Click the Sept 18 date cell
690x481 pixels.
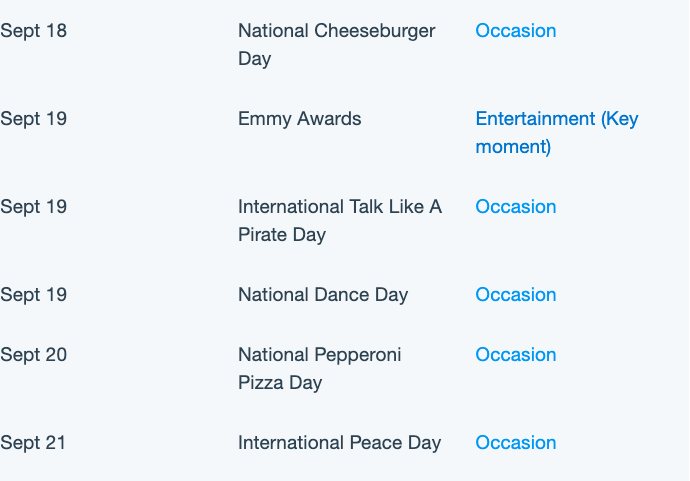click(x=33, y=31)
